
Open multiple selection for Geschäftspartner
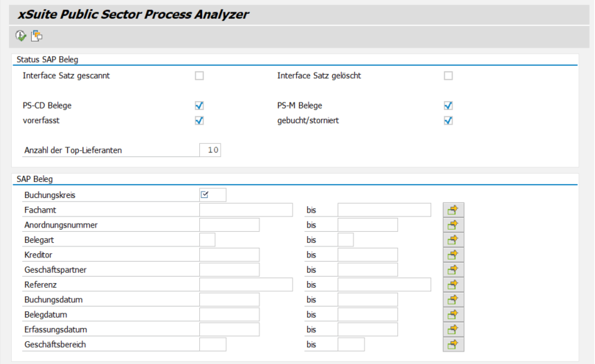(453, 269)
